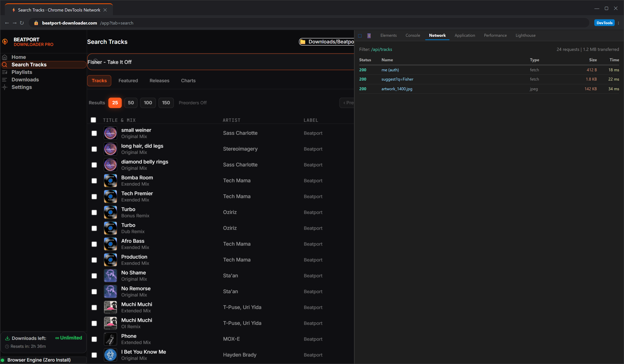Toggle the Preorders Off switch
624x364 pixels.
click(x=193, y=103)
